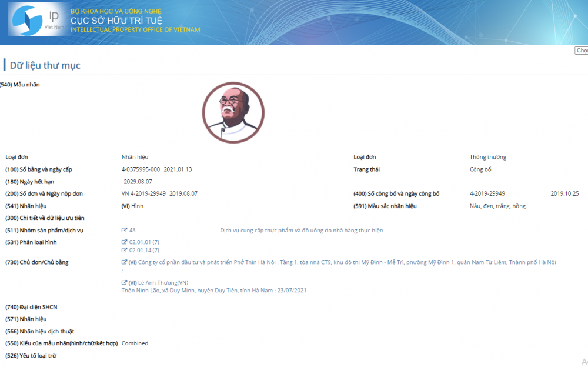The width and height of the screenshot is (588, 367).
Task: Select Nhãn hiệu value beside Loại đơn
Action: [135, 157]
